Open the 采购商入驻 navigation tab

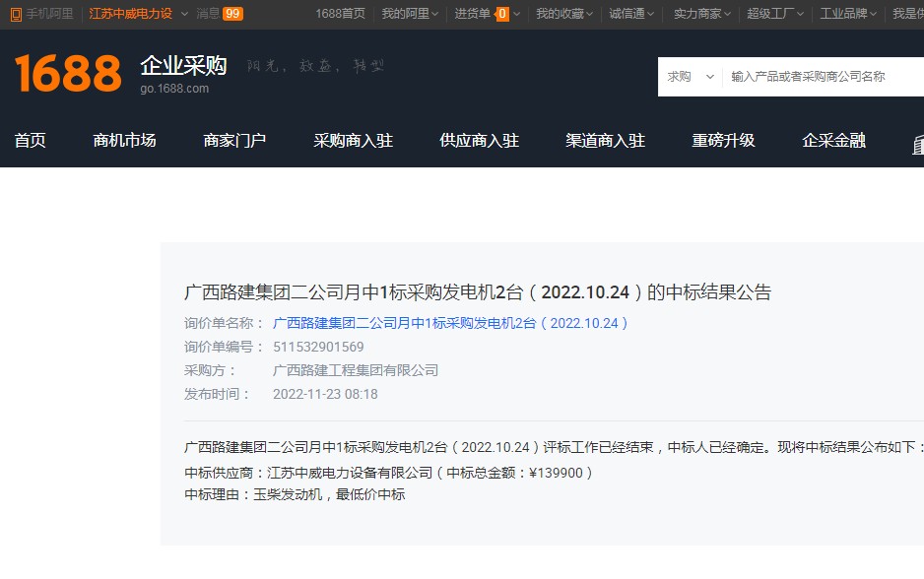pos(353,140)
